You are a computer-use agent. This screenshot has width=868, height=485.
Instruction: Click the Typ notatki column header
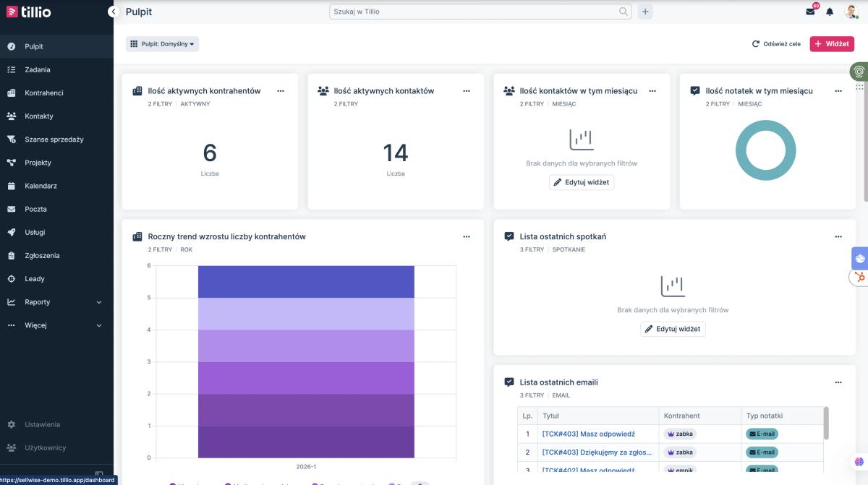pyautogui.click(x=782, y=416)
